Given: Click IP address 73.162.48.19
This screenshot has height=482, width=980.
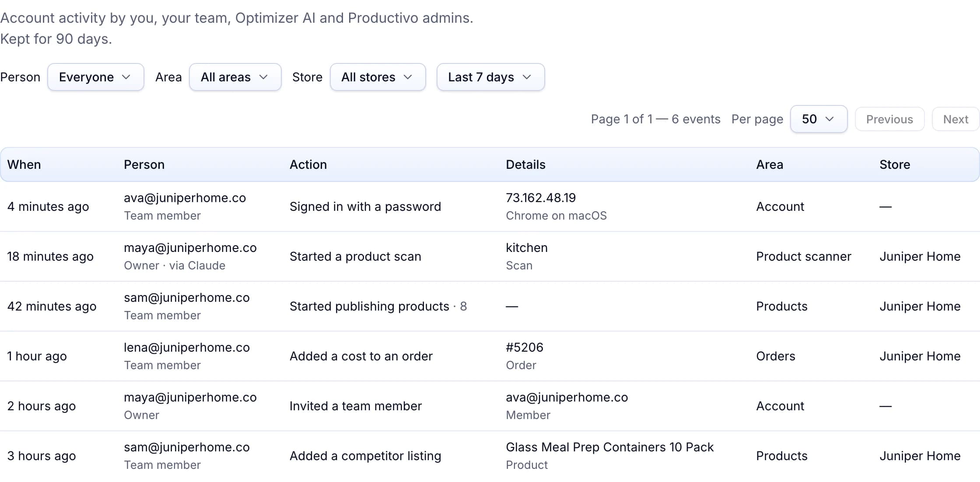Looking at the screenshot, I should (541, 198).
